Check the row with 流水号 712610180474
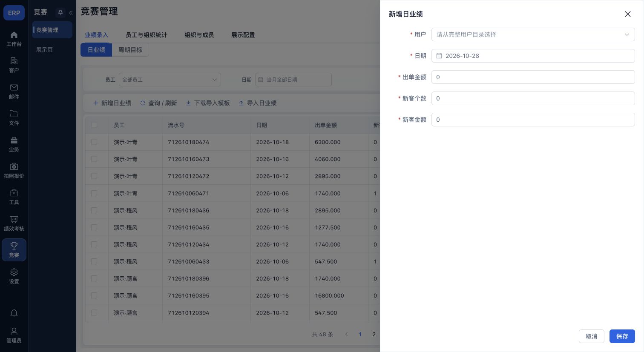644x352 pixels. coord(94,142)
